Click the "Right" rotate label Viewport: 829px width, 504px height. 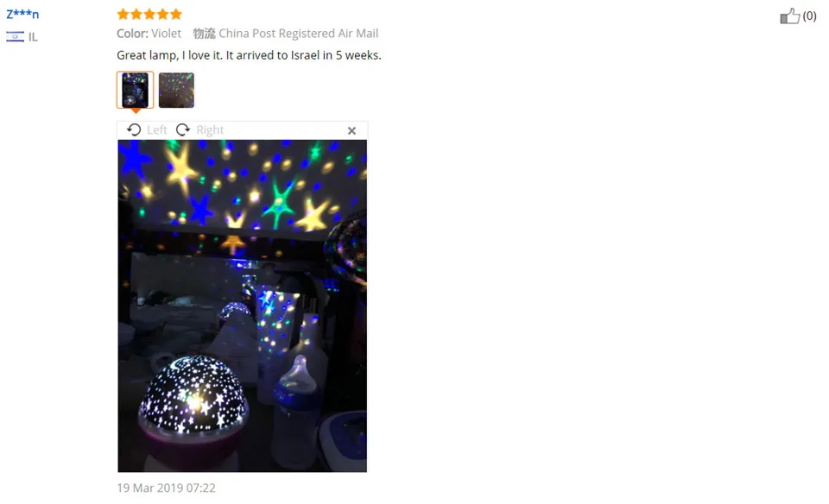tap(210, 130)
